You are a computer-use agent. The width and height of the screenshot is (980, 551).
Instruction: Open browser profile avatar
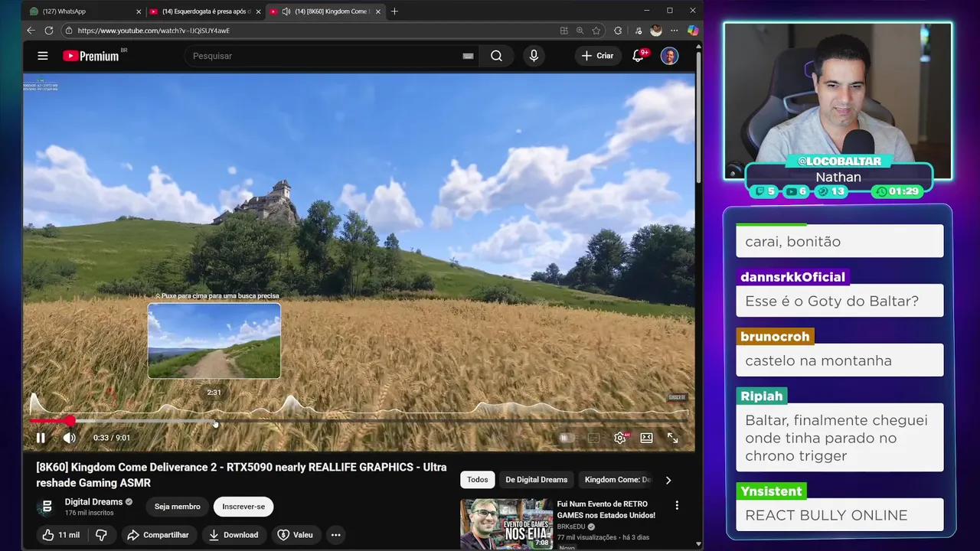point(655,31)
